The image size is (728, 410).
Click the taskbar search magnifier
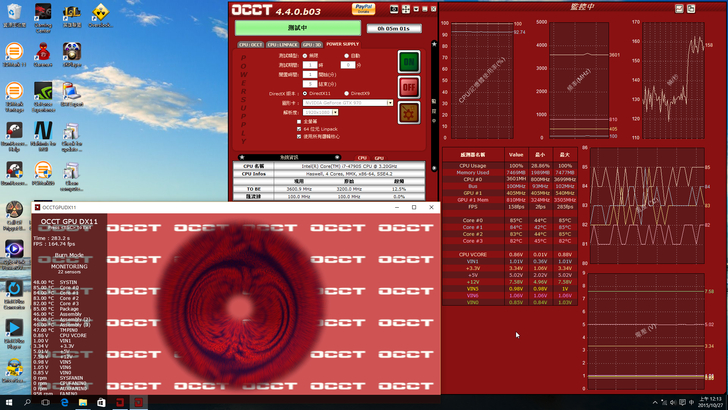[27, 402]
